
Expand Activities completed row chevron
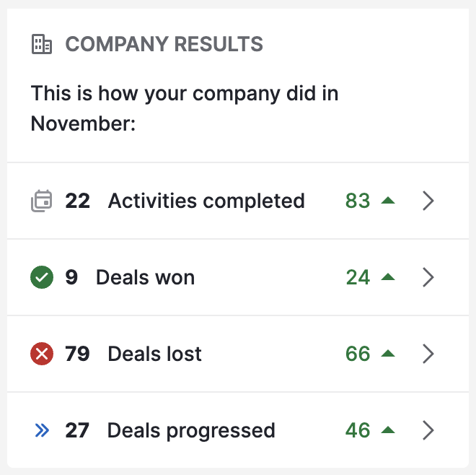[x=428, y=201]
